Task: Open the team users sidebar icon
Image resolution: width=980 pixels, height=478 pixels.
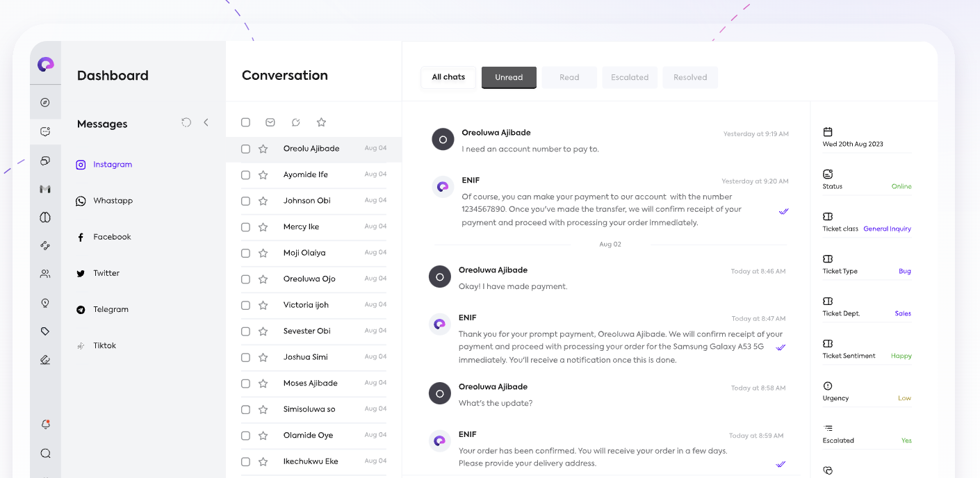Action: (45, 274)
